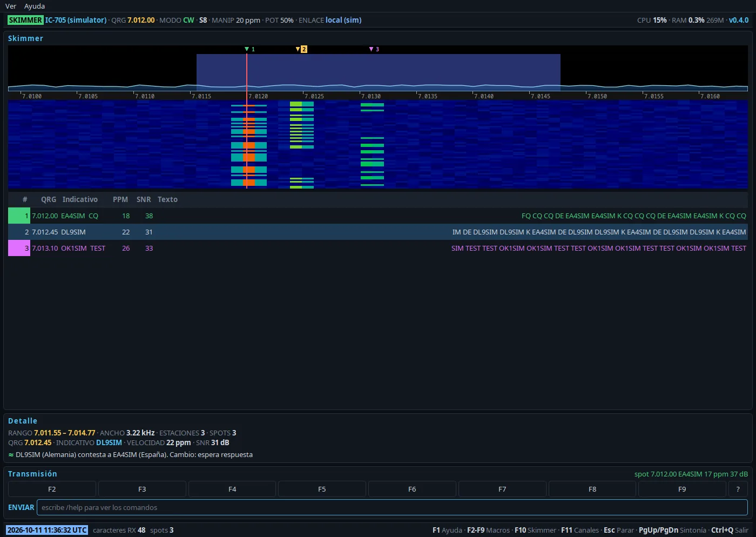The height and width of the screenshot is (537, 756).
Task: Select the DL9SIM station row
Action: click(378, 232)
